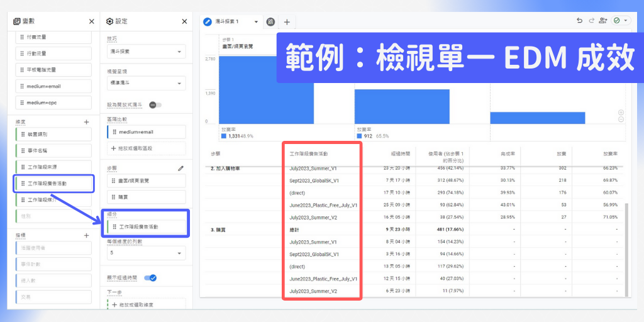Select the 交易 metric
Viewport: 644px width, 322px height.
[53, 297]
